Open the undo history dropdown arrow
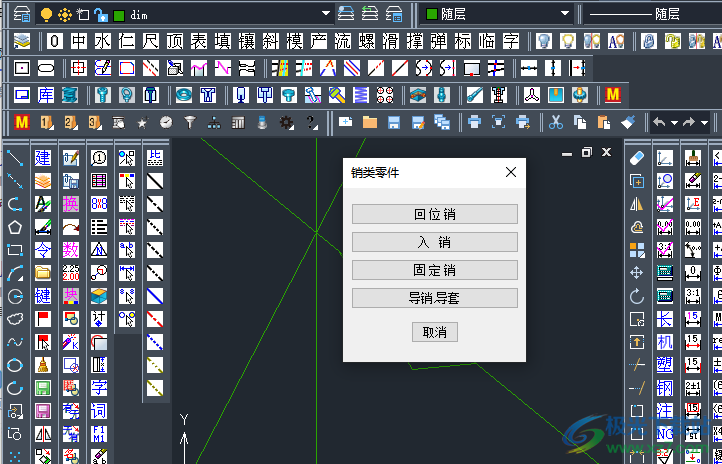Viewport: 722px width, 464px height. pos(675,122)
